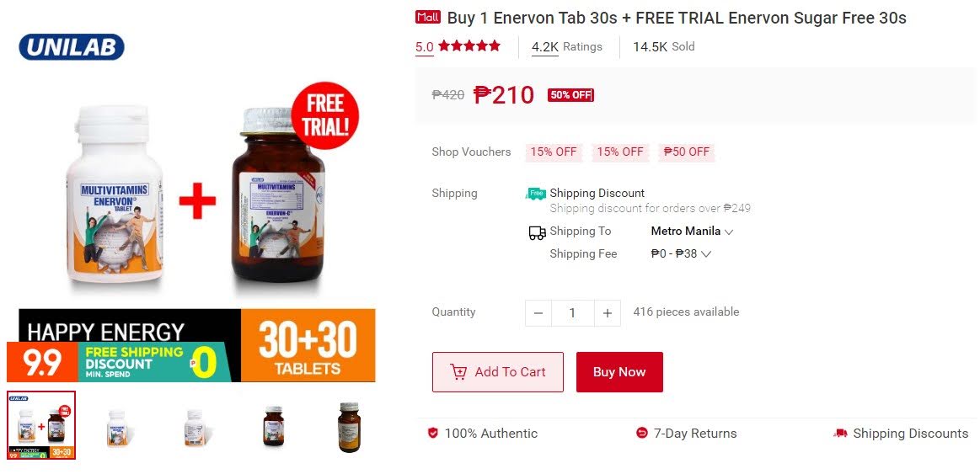Click the 100% Authentic shield icon
This screenshot has height=474, width=980.
click(x=432, y=433)
